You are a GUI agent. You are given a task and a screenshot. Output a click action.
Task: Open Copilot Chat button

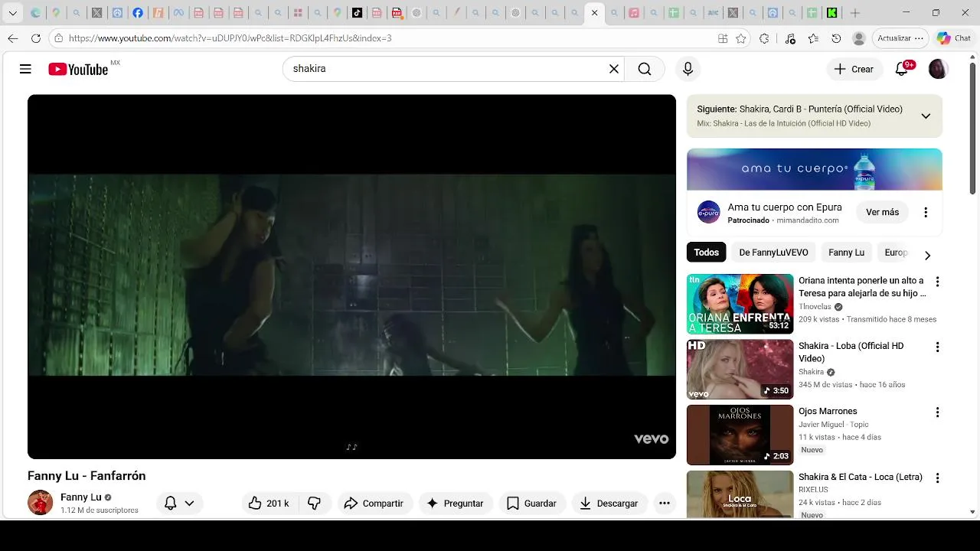953,38
